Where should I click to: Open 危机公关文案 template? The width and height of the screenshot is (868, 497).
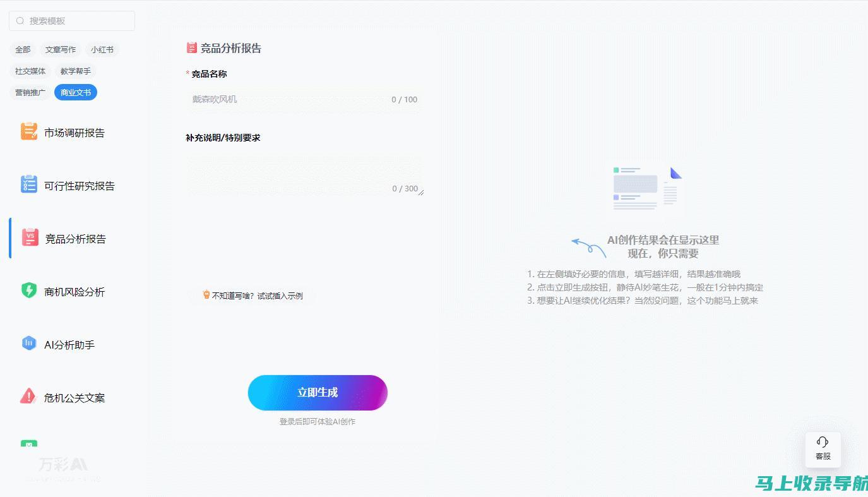coord(74,398)
